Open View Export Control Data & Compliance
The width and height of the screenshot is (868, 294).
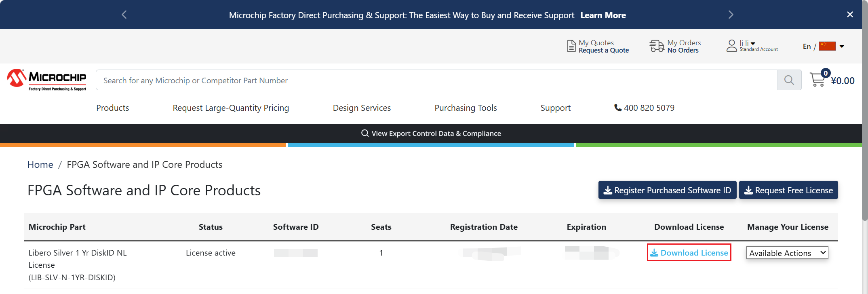point(431,133)
